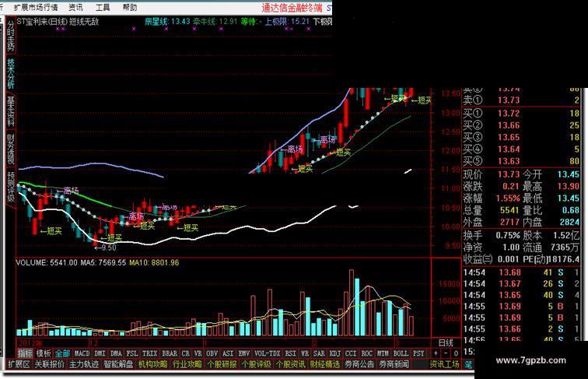The image size is (588, 379).
Task: Open the 日线 period selector
Action: tap(446, 342)
